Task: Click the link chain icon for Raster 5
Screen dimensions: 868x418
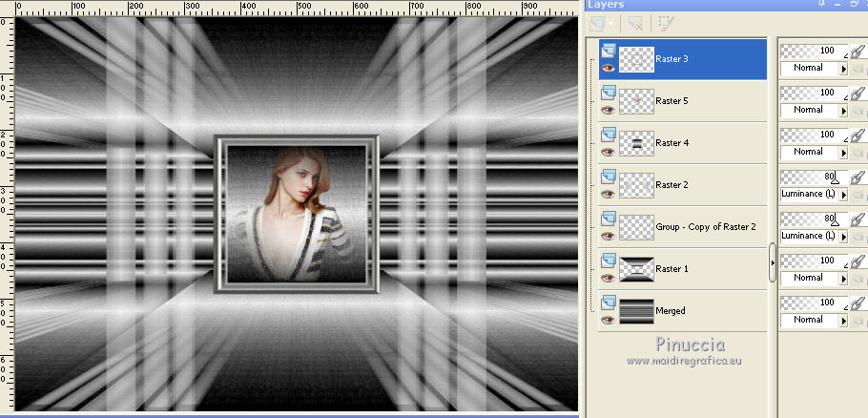Action: tap(858, 94)
